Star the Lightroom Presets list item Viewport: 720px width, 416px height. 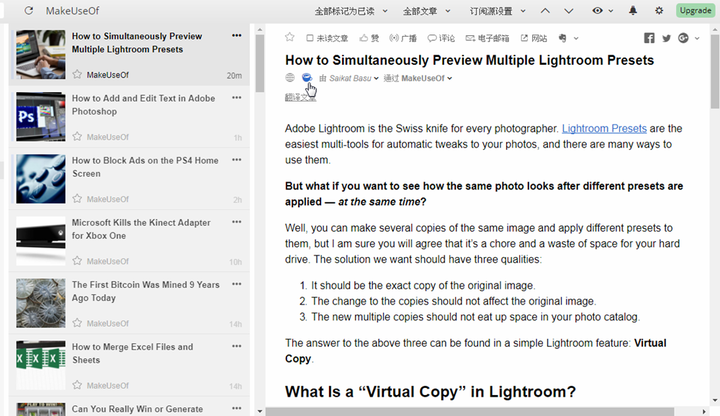click(x=77, y=74)
